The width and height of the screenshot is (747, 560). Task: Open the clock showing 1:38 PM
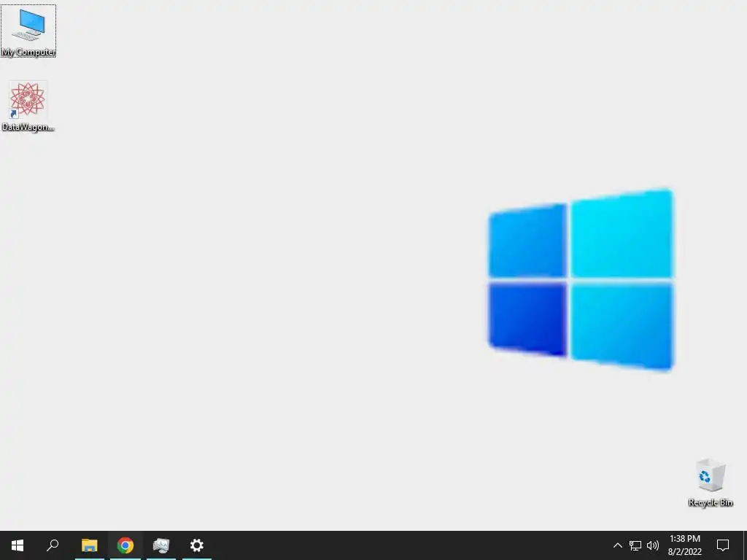tap(684, 545)
